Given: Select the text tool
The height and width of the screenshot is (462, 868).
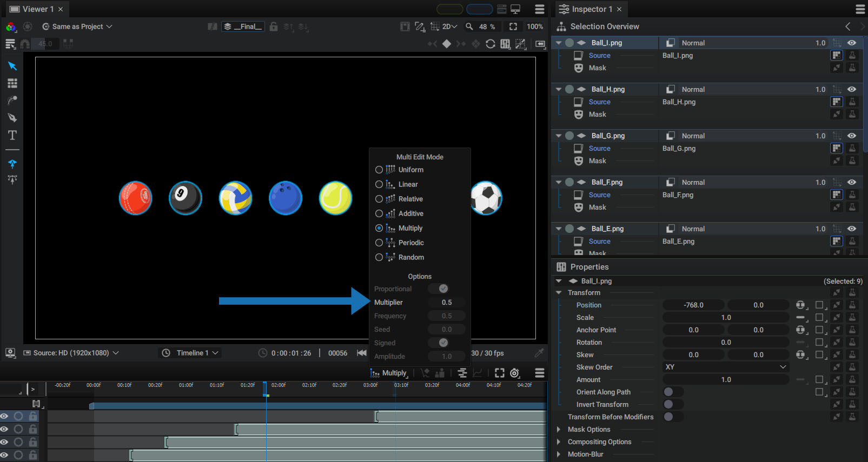Looking at the screenshot, I should pyautogui.click(x=12, y=135).
